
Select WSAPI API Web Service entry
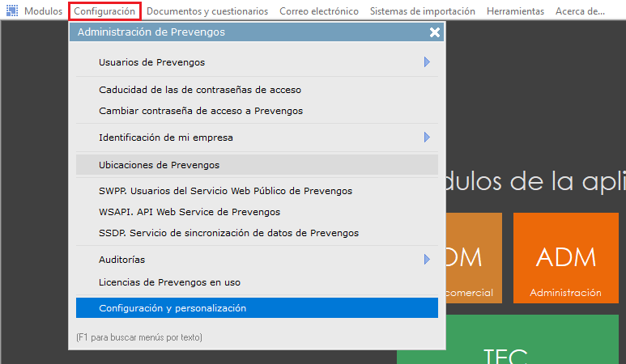pyautogui.click(x=189, y=212)
